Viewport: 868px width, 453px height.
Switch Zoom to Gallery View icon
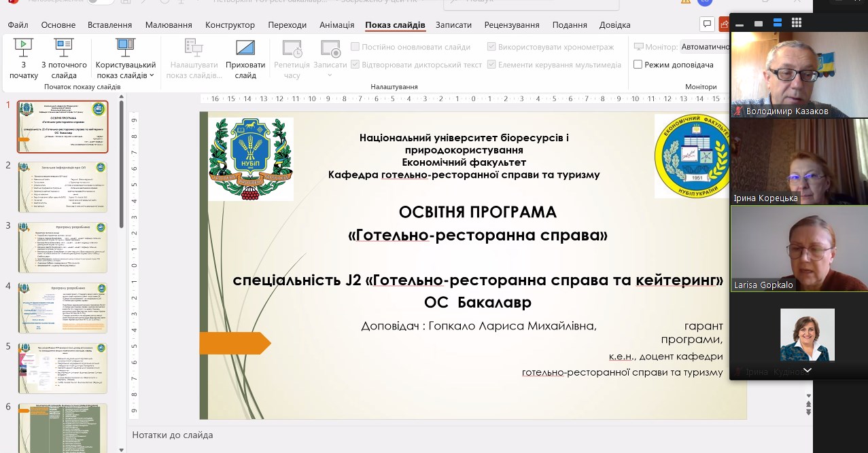(x=777, y=22)
